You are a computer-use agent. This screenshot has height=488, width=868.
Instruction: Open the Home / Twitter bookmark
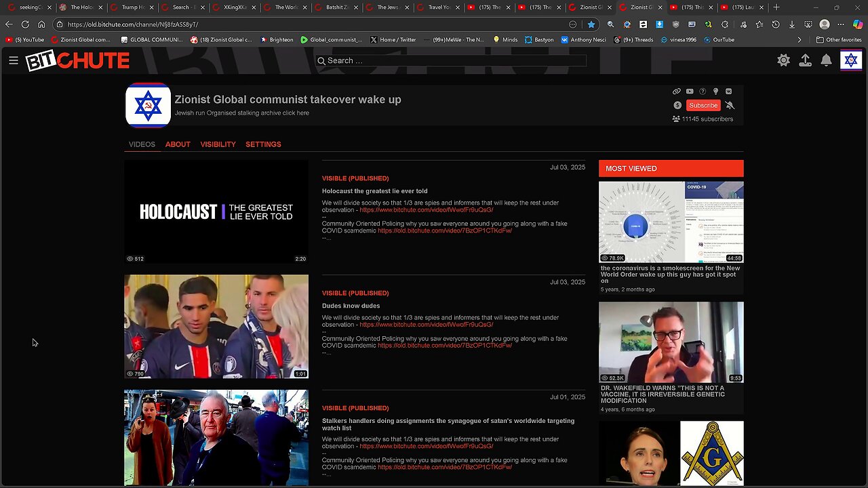pos(393,40)
